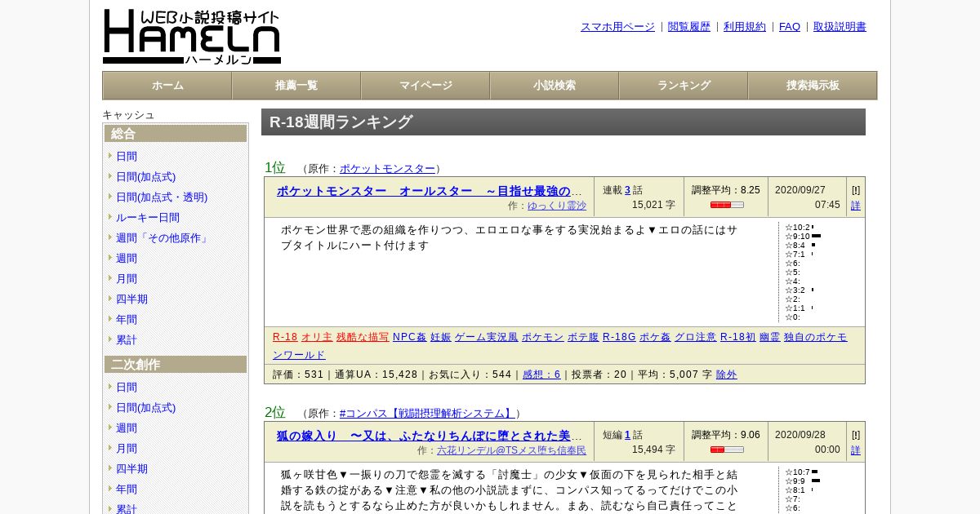The height and width of the screenshot is (514, 980).
Task: Open ポケットモンスター original work link
Action: pyautogui.click(x=388, y=169)
